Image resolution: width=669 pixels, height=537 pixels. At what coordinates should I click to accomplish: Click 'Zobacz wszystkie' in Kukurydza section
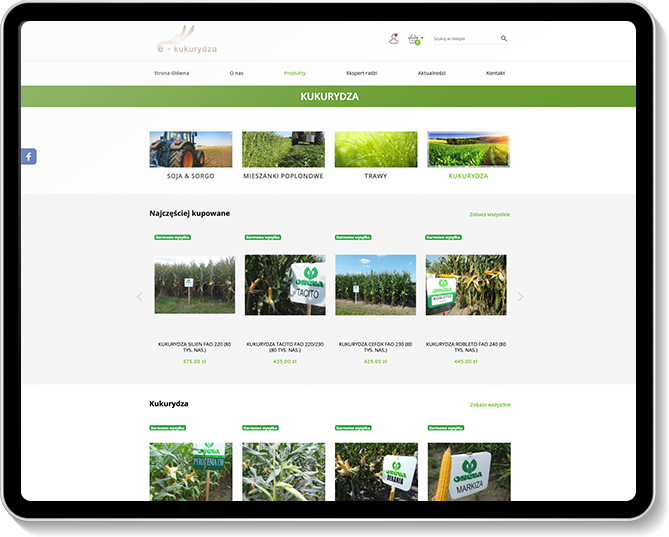click(490, 404)
